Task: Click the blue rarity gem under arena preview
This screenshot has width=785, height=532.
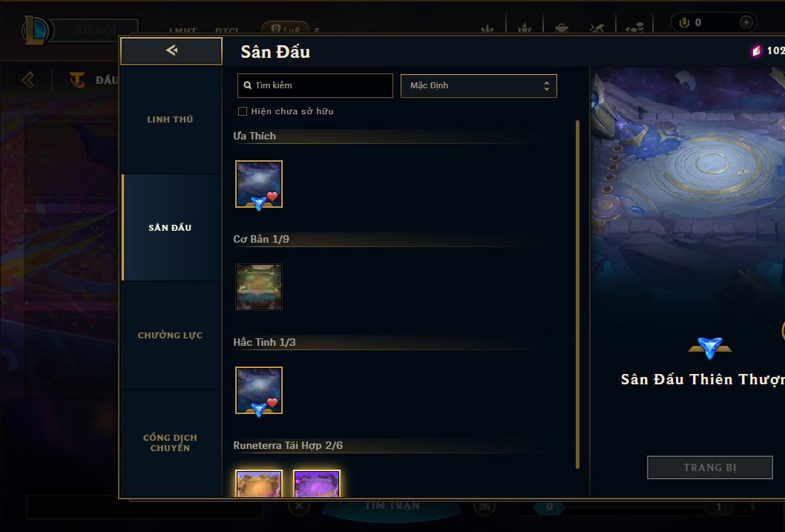Action: (x=710, y=348)
